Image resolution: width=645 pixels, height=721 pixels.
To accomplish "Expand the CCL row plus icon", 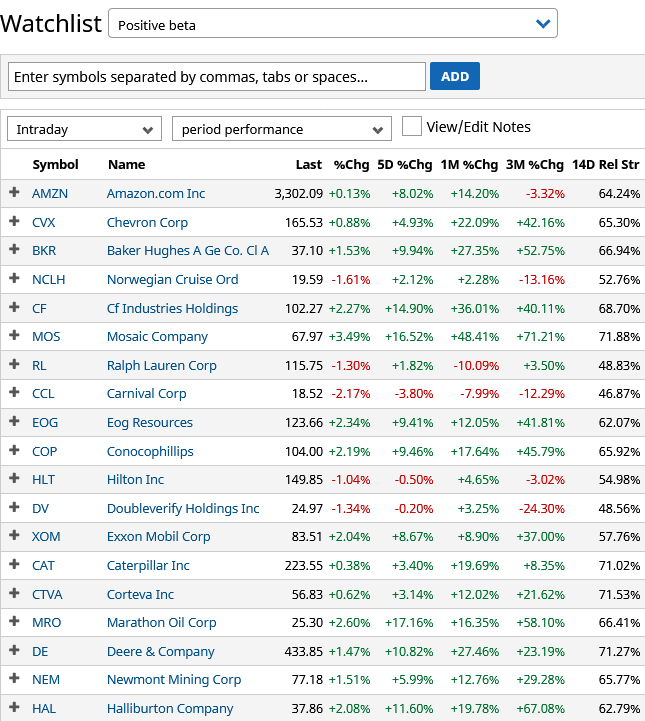I will (14, 392).
